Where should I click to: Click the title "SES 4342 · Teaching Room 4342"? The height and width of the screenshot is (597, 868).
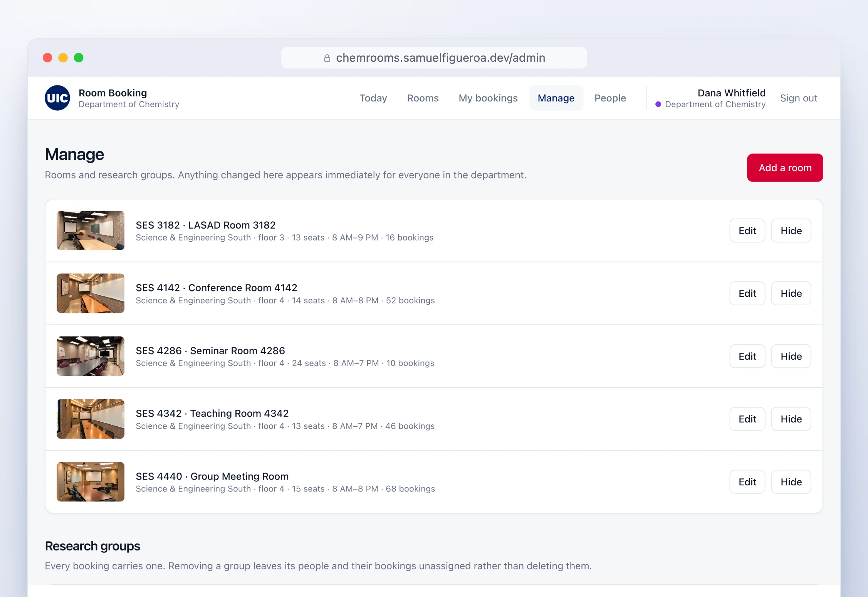pos(212,413)
